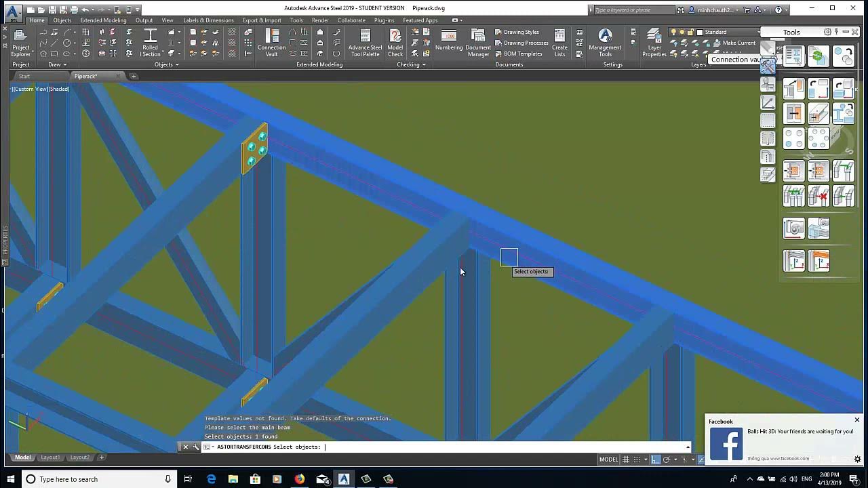
Task: Click Drawing Styles button
Action: tap(517, 32)
